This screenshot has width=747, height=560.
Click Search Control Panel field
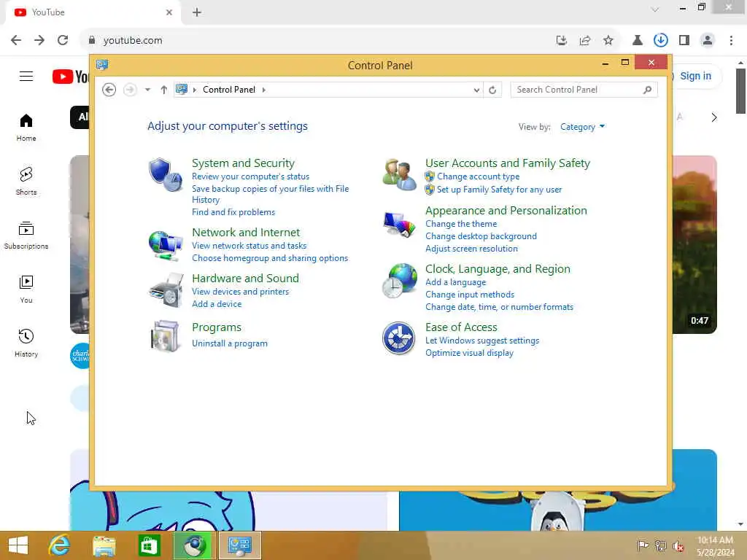pyautogui.click(x=584, y=90)
